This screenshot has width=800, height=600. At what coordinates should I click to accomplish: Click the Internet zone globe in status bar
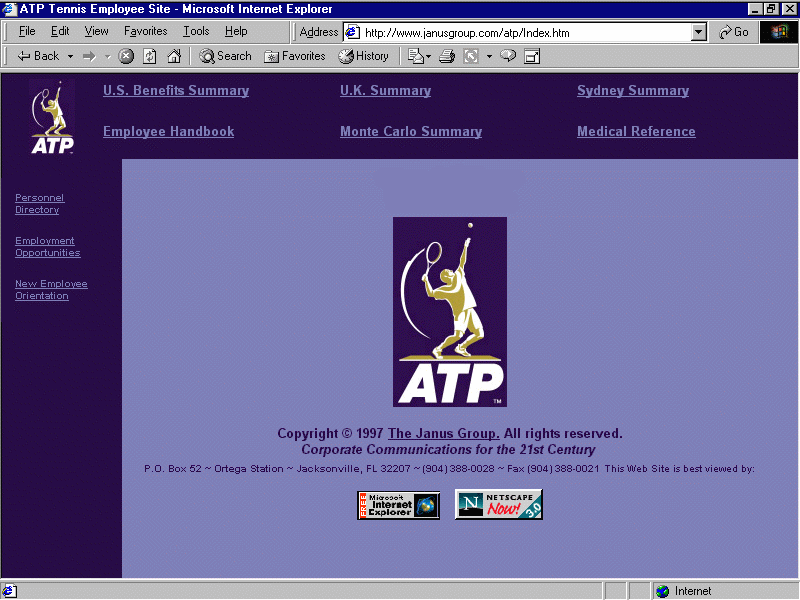tap(662, 591)
